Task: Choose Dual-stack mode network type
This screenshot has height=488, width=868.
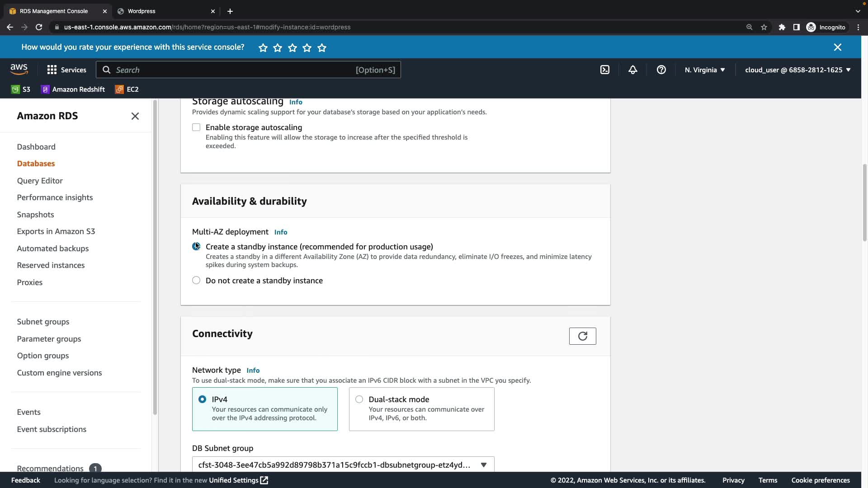Action: [359, 399]
